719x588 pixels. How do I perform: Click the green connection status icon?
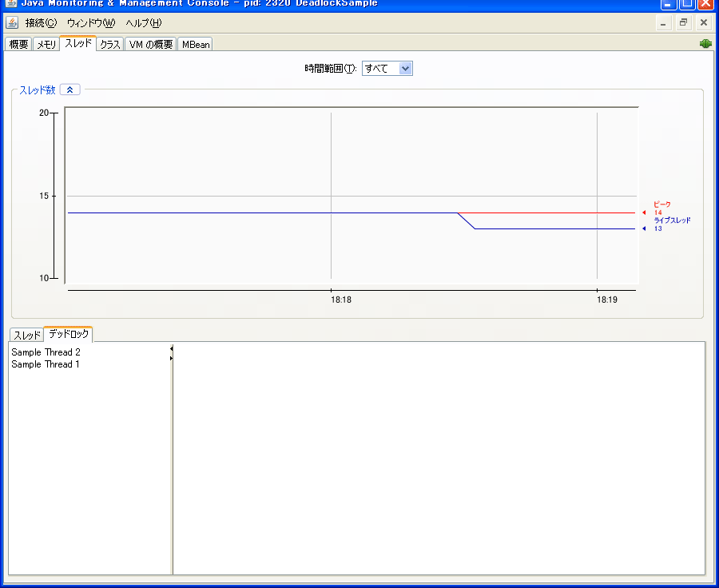[705, 44]
